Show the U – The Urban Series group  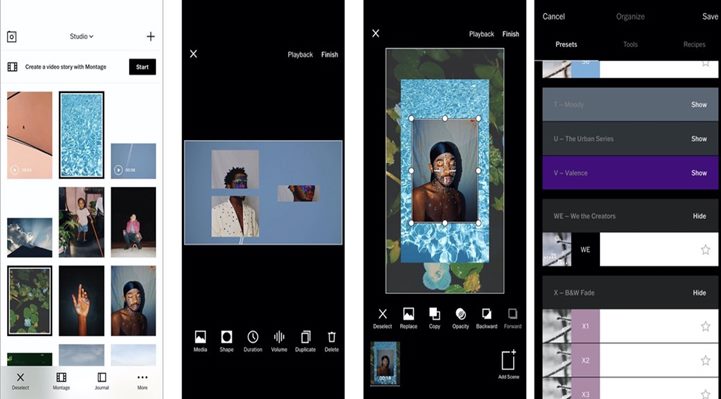pyautogui.click(x=699, y=139)
